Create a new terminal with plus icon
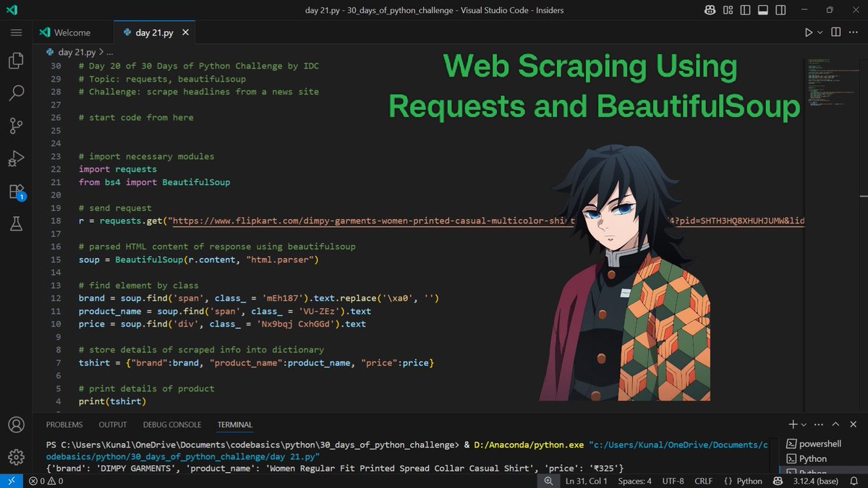 point(793,424)
